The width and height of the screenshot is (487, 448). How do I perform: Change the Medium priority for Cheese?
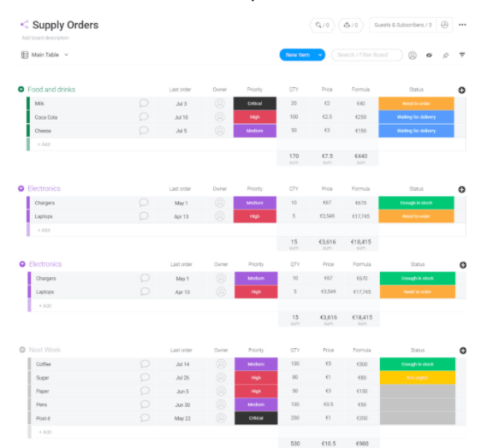coord(255,131)
